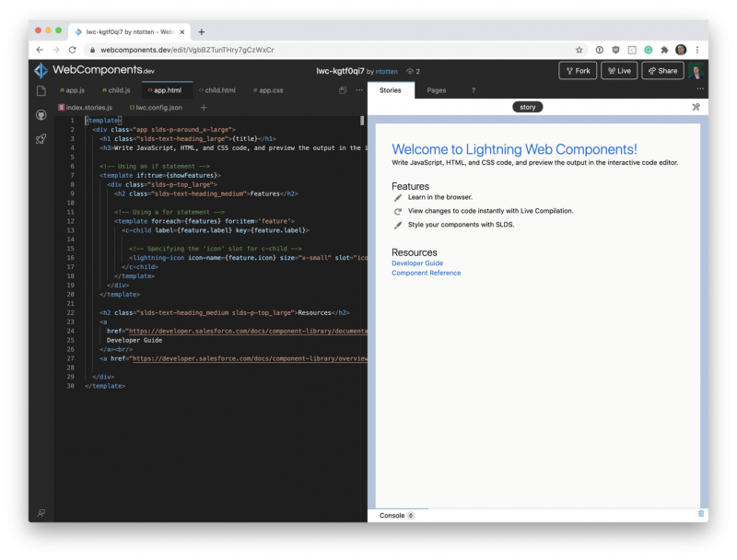Click the Resources heading in preview

pos(414,252)
